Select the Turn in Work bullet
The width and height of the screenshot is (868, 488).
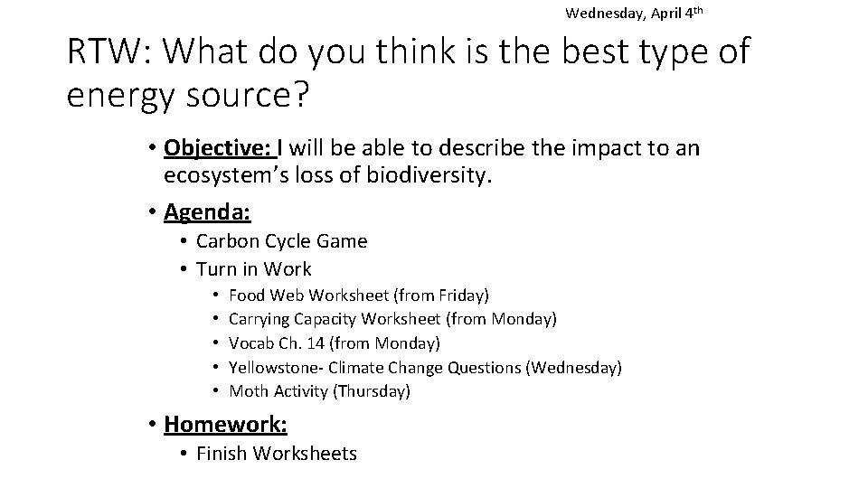pos(253,269)
